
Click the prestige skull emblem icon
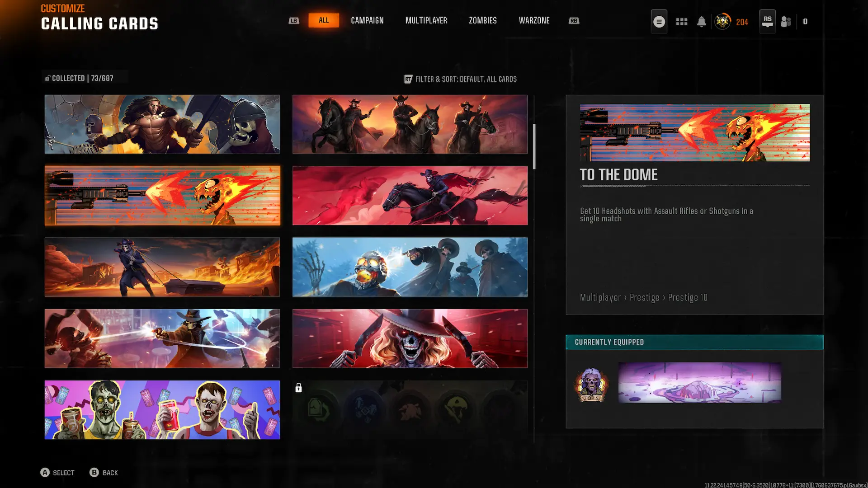click(x=722, y=22)
